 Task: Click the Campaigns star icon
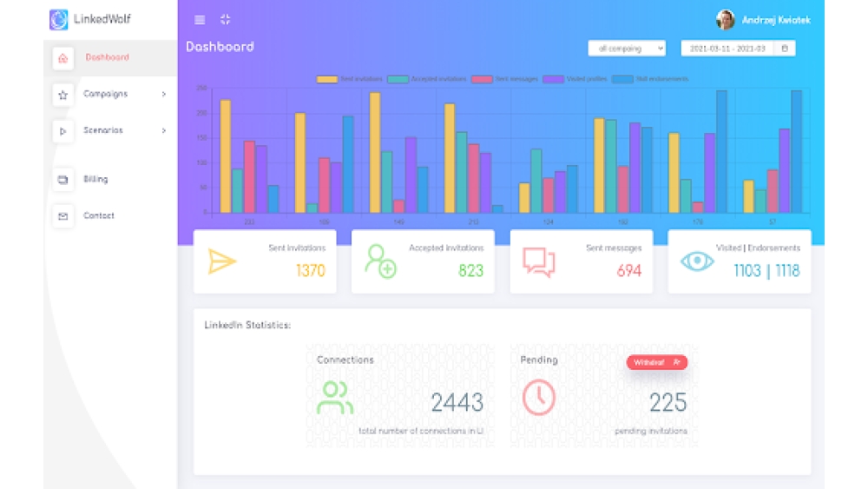tap(62, 95)
